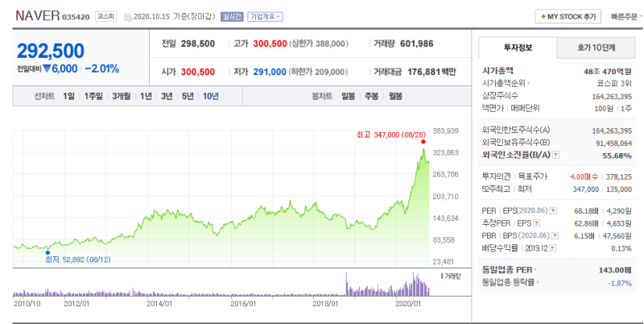Open the 시가총액순위 link

click(504, 84)
